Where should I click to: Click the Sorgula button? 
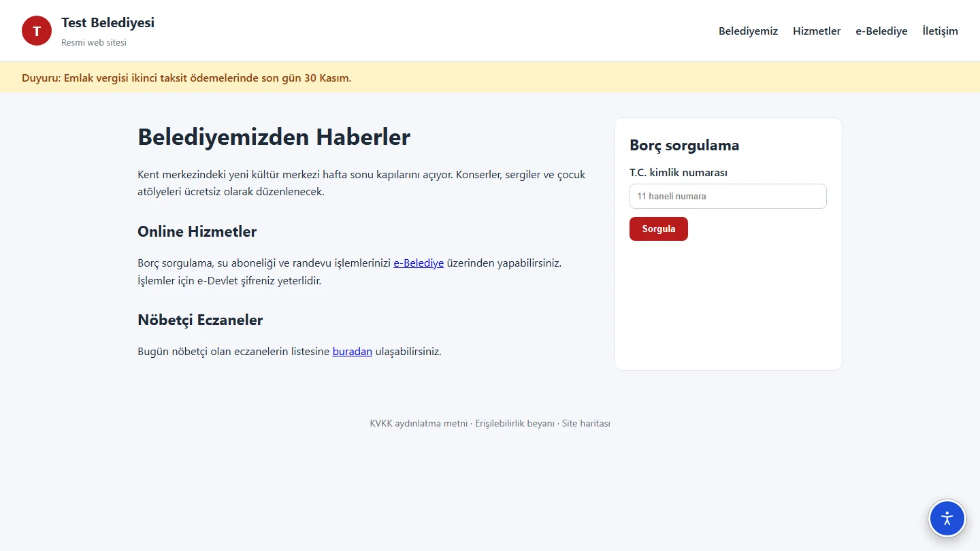659,229
